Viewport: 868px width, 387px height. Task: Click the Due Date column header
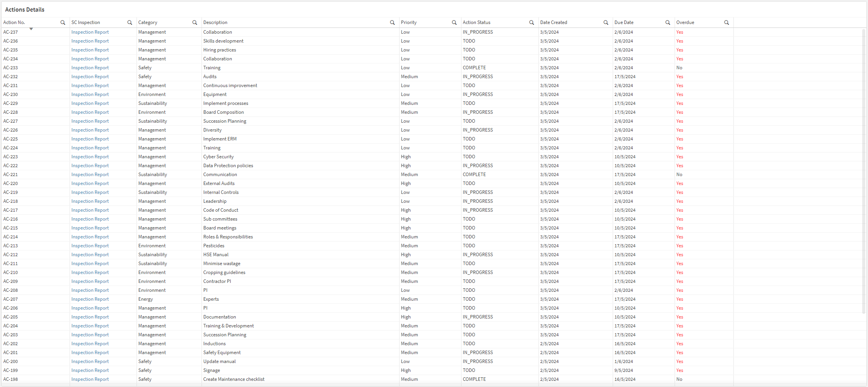pyautogui.click(x=624, y=22)
